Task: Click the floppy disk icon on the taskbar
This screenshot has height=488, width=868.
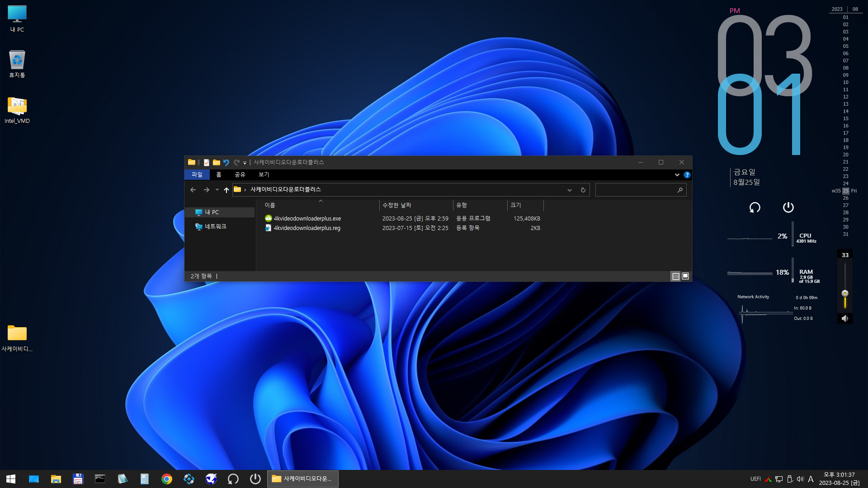Action: click(x=78, y=479)
